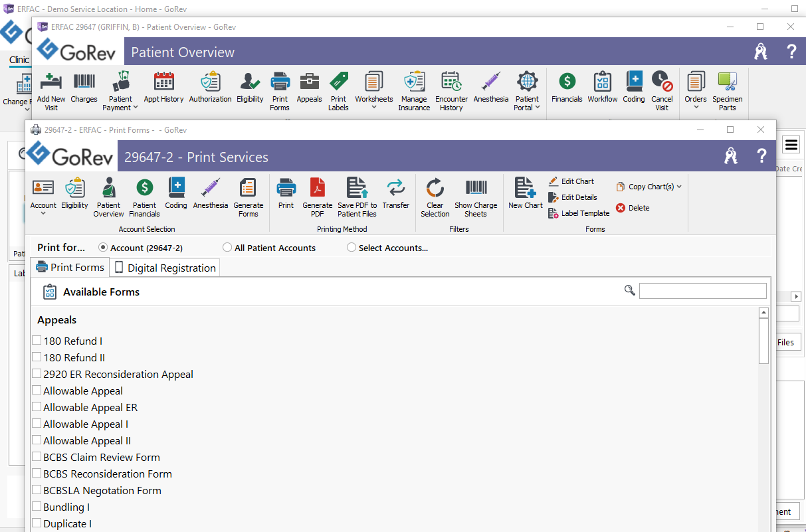Open Coding in Patient Overview toolbar

tap(634, 88)
